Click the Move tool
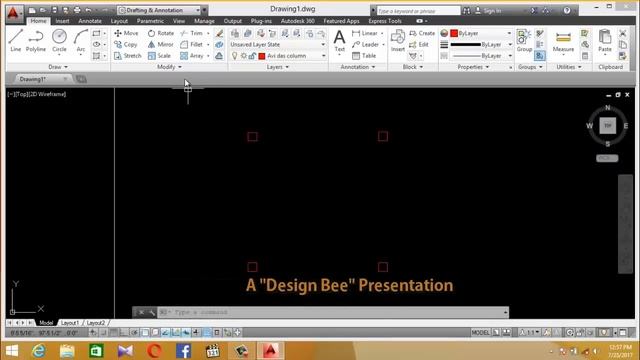The width and height of the screenshot is (640, 360). pyautogui.click(x=127, y=33)
